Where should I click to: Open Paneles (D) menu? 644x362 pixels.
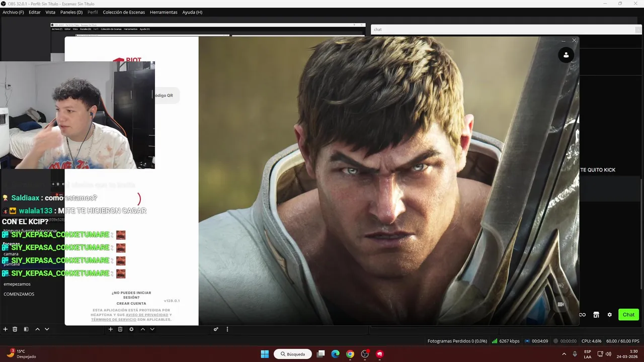coord(71,12)
